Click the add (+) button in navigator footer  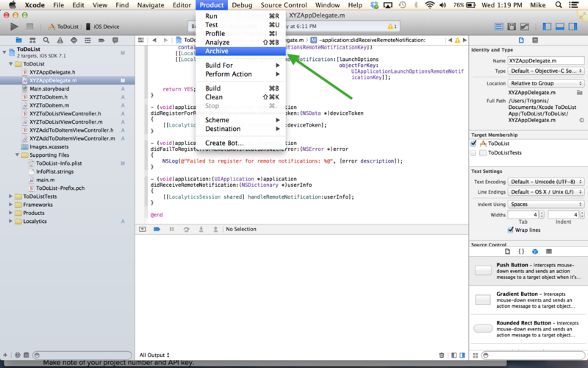point(5,355)
